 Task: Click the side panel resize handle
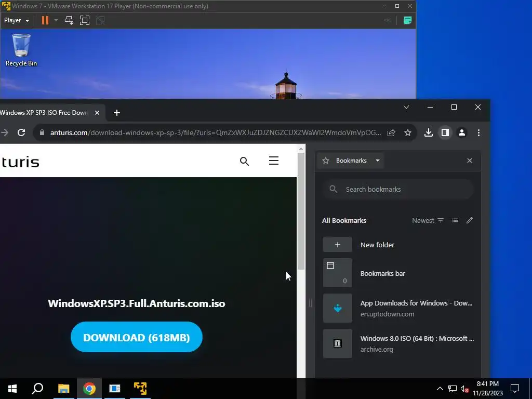pos(310,303)
